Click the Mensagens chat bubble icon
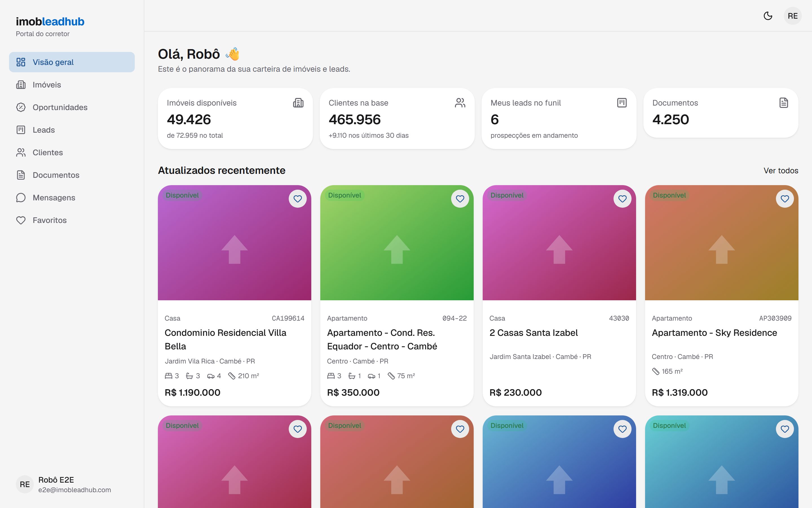 pos(21,198)
